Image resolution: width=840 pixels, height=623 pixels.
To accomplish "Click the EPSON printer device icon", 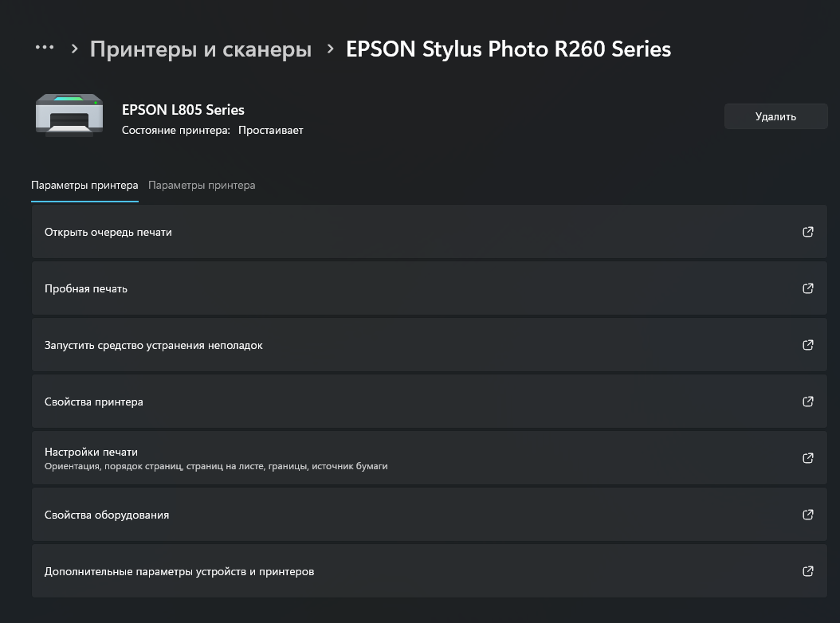I will pyautogui.click(x=69, y=116).
